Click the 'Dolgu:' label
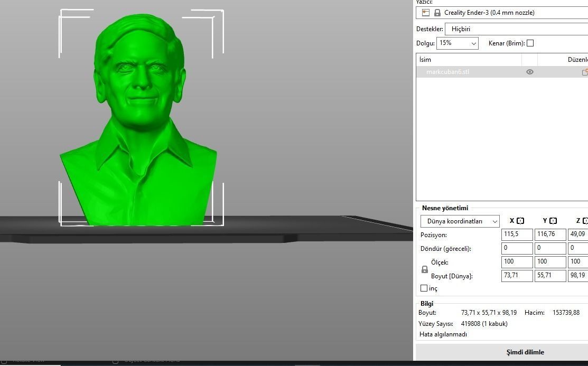 (425, 43)
